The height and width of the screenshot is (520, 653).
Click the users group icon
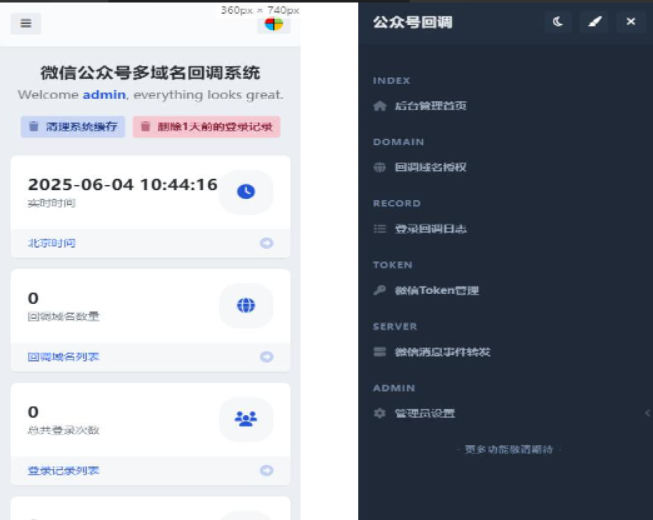point(246,419)
